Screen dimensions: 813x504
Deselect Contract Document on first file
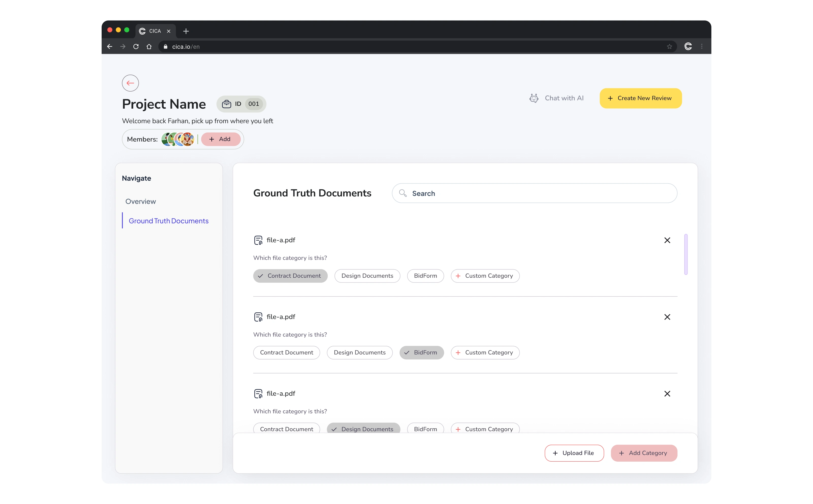(290, 276)
